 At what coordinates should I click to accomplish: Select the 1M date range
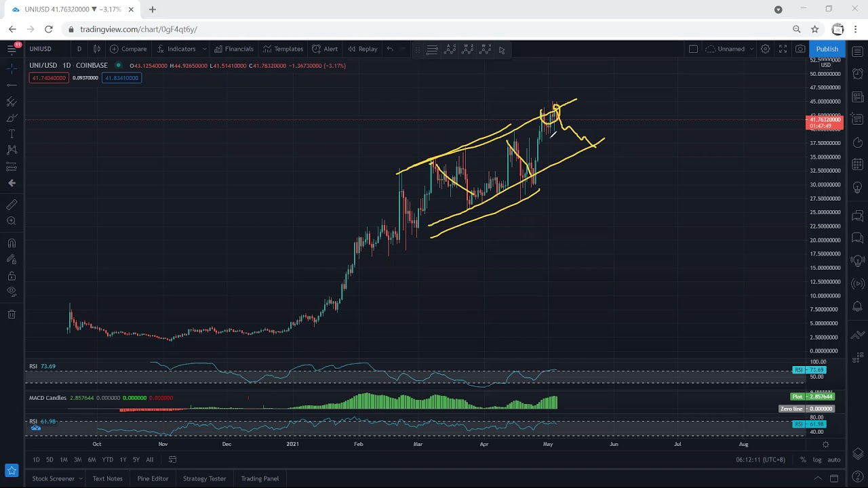[x=64, y=460]
